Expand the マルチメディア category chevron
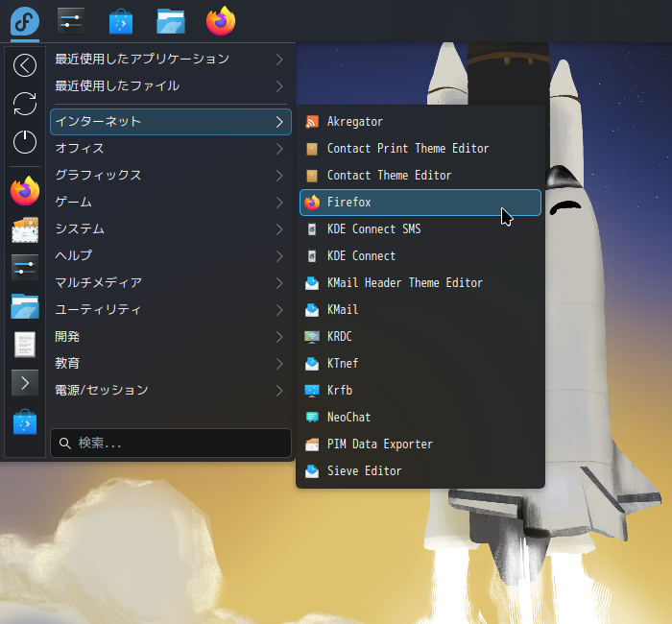Screen dimensions: 672x624 click(279, 283)
